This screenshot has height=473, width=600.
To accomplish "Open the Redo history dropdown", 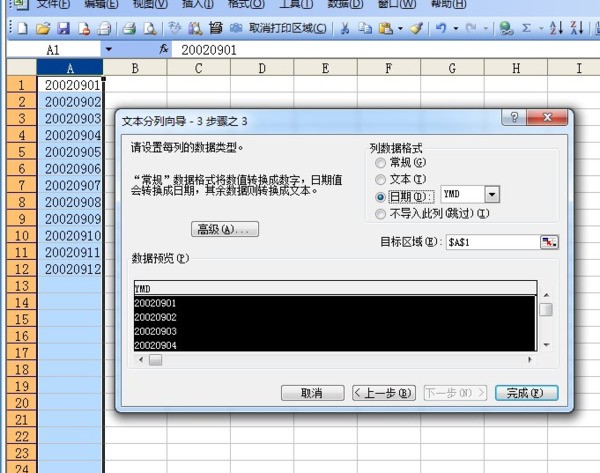I will click(486, 28).
